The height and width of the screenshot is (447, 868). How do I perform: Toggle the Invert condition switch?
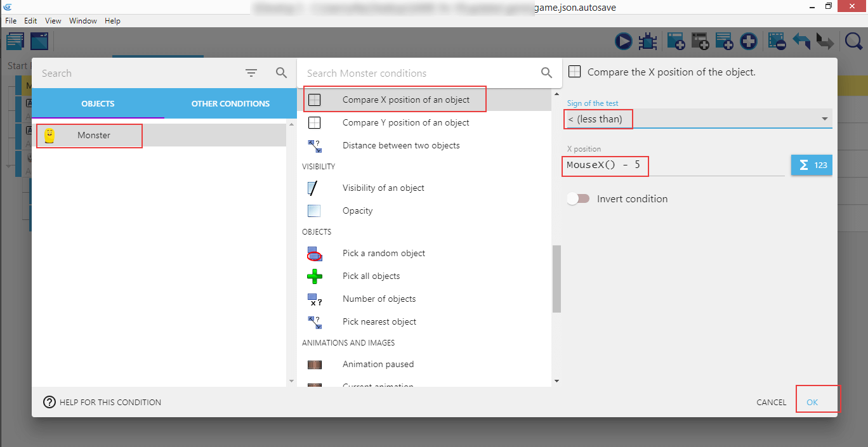578,199
